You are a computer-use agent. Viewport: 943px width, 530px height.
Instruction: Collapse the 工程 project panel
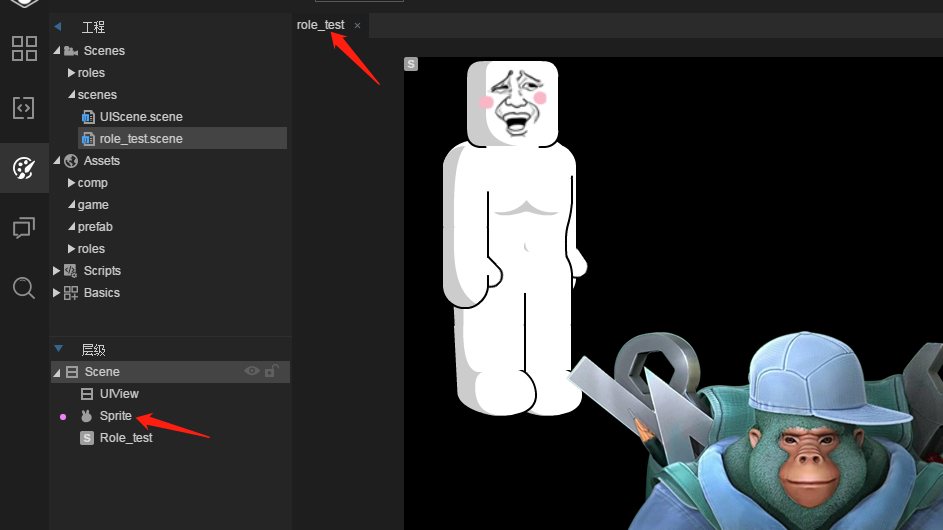coord(58,26)
